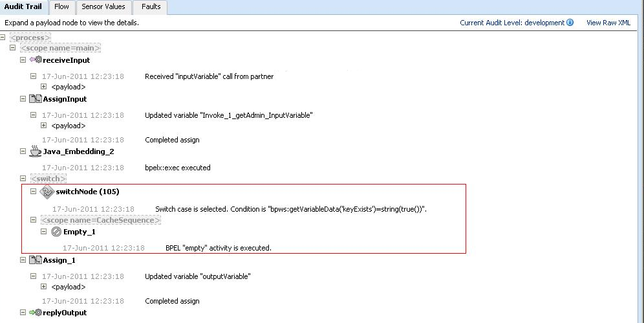Click the Empty_1 activity icon
This screenshot has width=644, height=323.
(x=56, y=232)
